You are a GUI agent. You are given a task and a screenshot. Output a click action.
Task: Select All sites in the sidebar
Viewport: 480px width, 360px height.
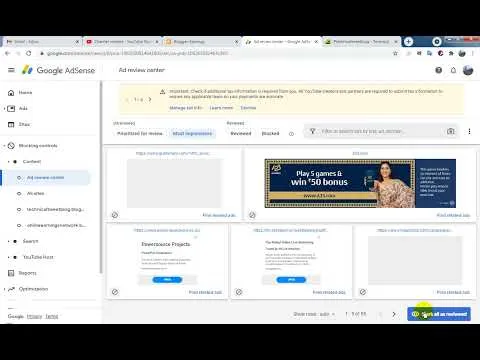35,194
